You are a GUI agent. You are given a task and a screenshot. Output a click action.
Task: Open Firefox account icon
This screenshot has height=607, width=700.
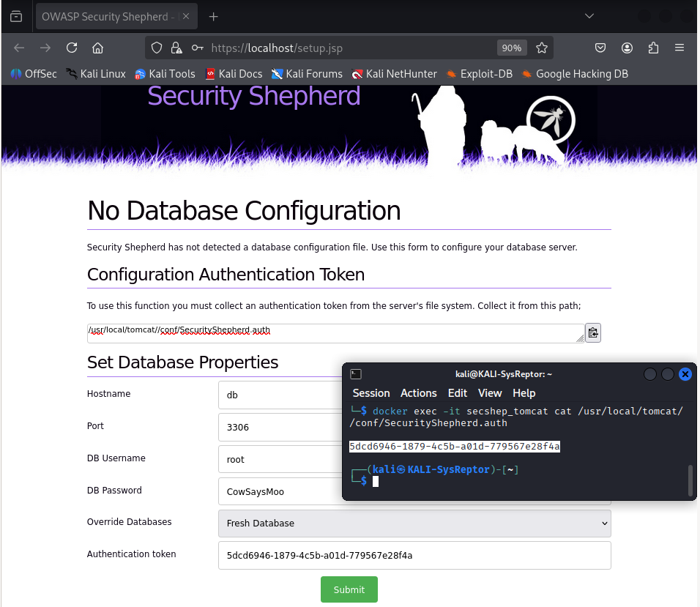pos(628,48)
